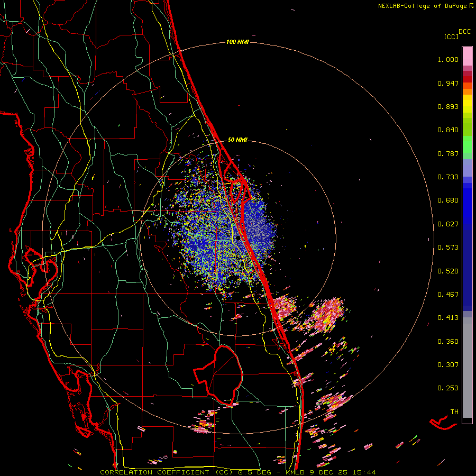Click the Lake Okeechobee red outline
Screen dimensions: 476x476
click(x=218, y=376)
